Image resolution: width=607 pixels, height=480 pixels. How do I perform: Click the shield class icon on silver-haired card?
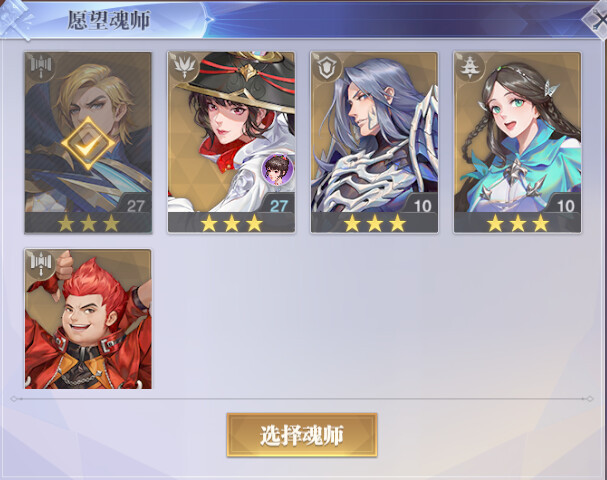[x=326, y=68]
